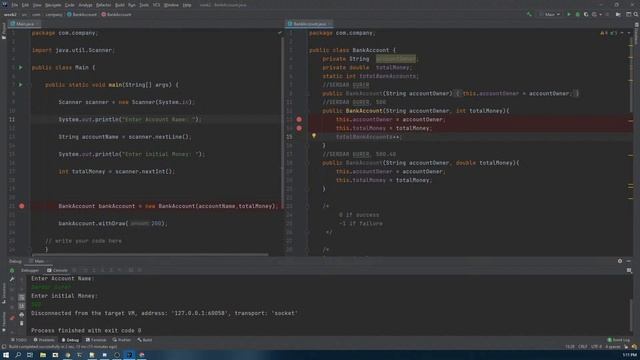Image resolution: width=640 pixels, height=360 pixels.
Task: Click the green Run button in toolbar
Action: pyautogui.click(x=569, y=14)
